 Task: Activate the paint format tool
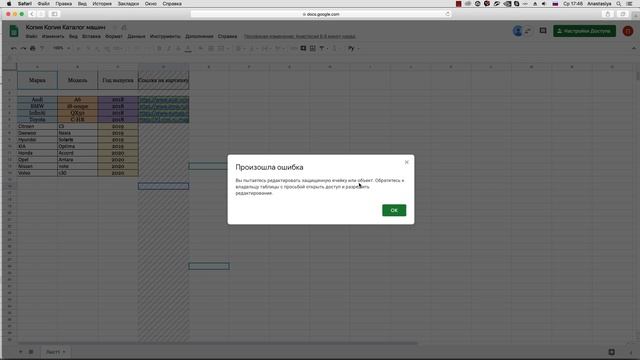(x=42, y=48)
